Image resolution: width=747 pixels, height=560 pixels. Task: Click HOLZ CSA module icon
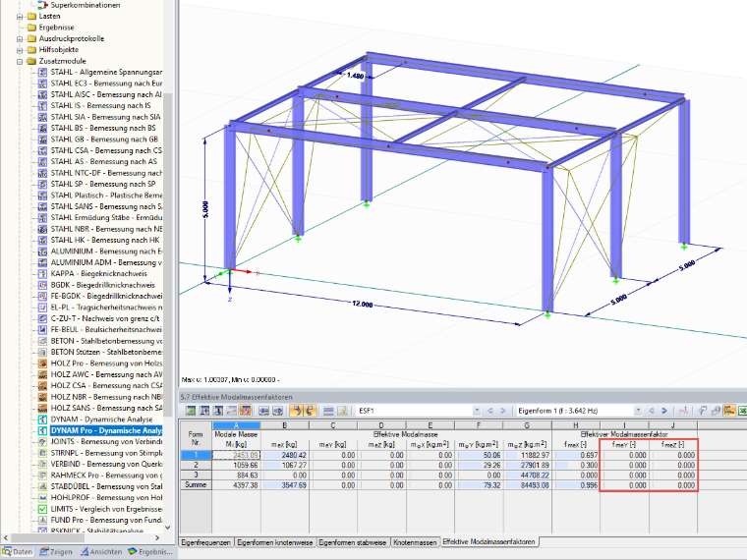click(43, 386)
